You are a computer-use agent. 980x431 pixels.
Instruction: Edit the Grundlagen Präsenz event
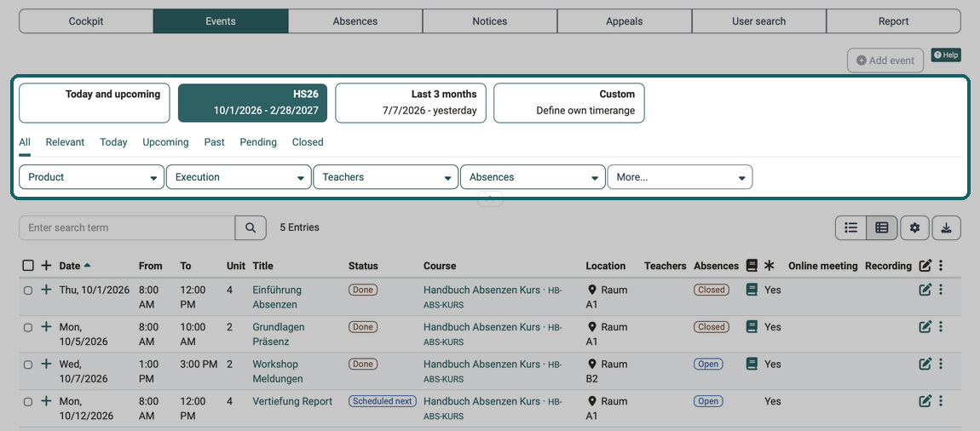click(925, 327)
